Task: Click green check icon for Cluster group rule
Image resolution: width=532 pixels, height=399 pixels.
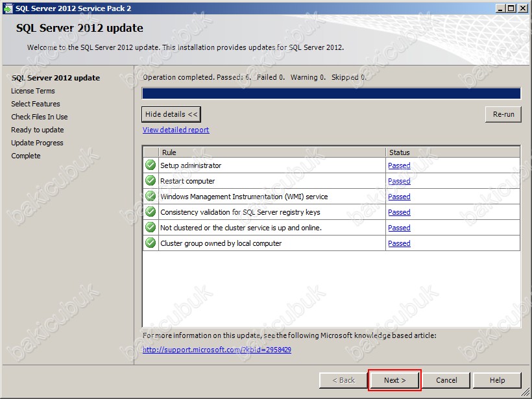Action: pyautogui.click(x=151, y=243)
